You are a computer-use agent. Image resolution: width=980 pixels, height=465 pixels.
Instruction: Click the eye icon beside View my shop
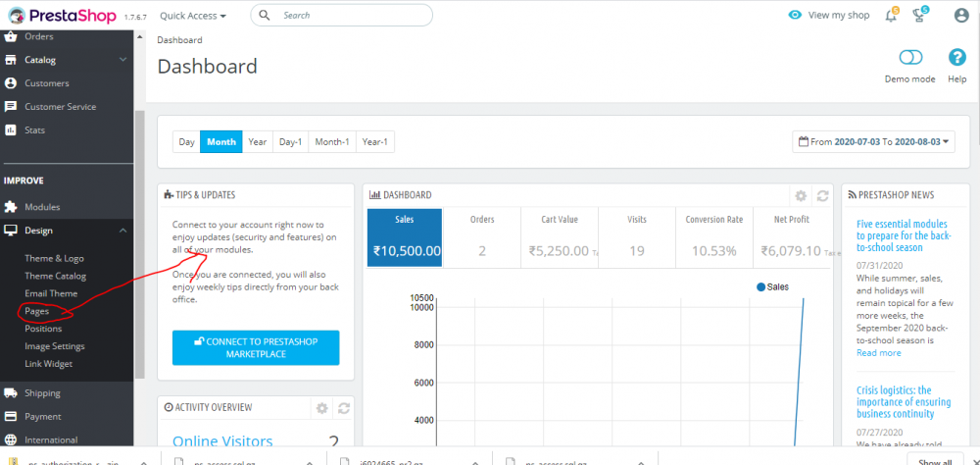[795, 15]
